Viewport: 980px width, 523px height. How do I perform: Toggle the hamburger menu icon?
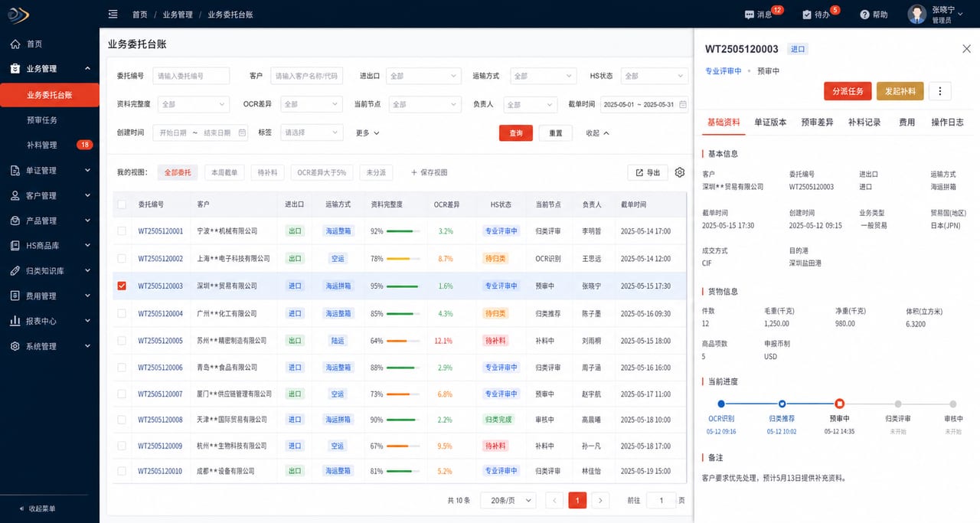[113, 14]
